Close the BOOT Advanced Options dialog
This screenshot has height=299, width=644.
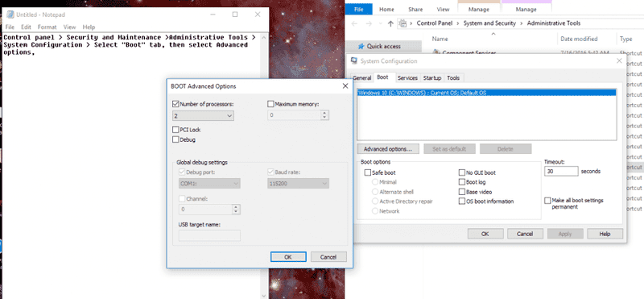click(345, 86)
